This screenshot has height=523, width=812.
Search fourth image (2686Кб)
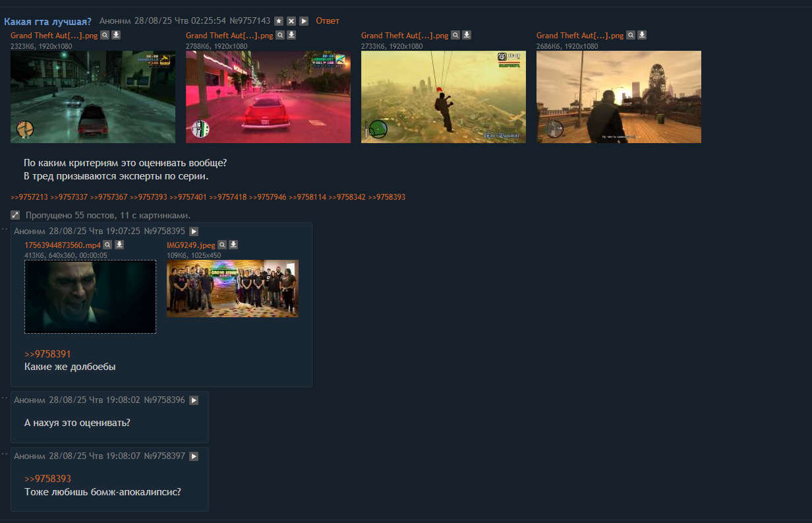pyautogui.click(x=631, y=35)
